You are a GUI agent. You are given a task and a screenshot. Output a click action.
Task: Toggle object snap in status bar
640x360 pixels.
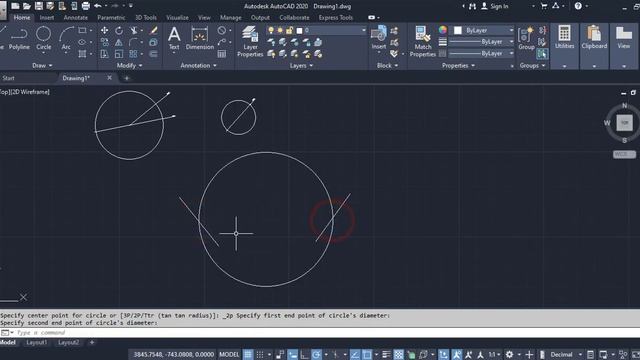point(367,354)
